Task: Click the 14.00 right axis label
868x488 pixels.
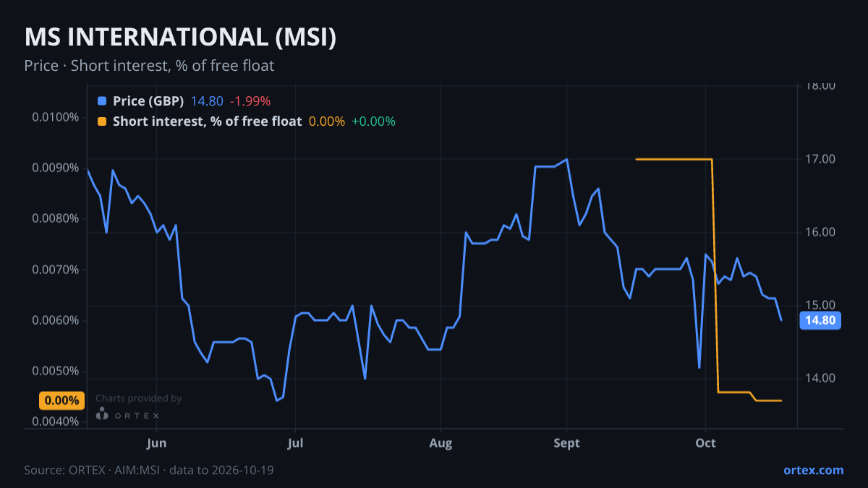Action: 821,377
